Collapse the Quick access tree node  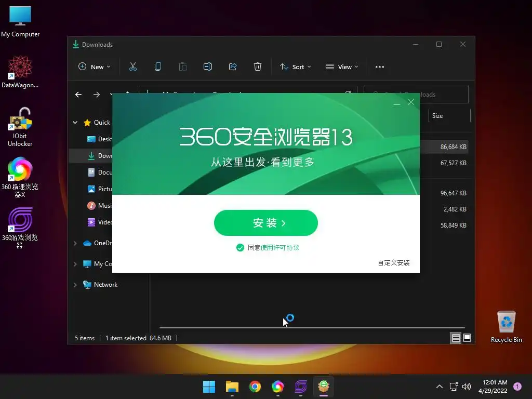(75, 123)
